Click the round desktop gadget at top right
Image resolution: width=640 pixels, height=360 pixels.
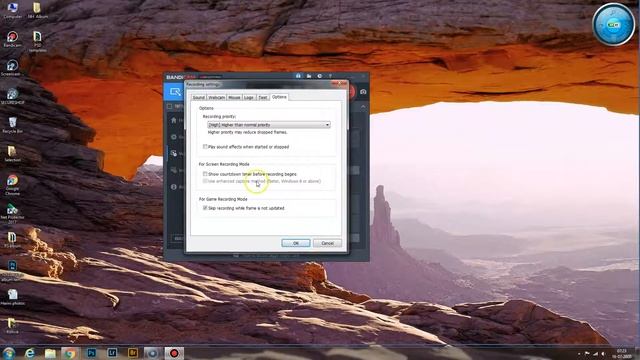613,24
